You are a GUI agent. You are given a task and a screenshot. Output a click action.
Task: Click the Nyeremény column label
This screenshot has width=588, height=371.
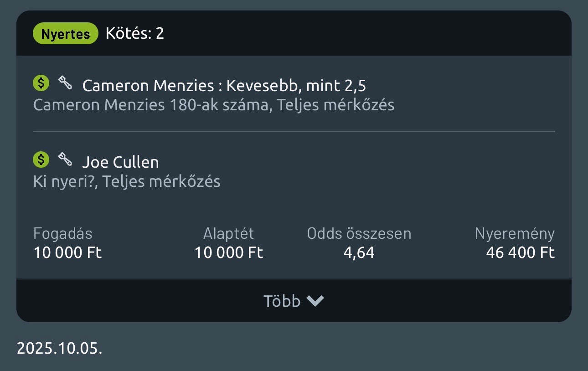[515, 234]
